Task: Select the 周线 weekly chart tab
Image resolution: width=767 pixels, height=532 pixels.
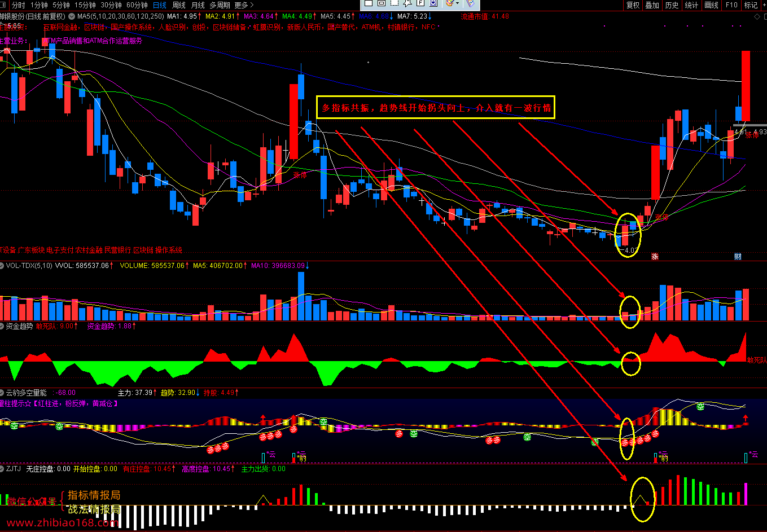Action: (x=179, y=5)
